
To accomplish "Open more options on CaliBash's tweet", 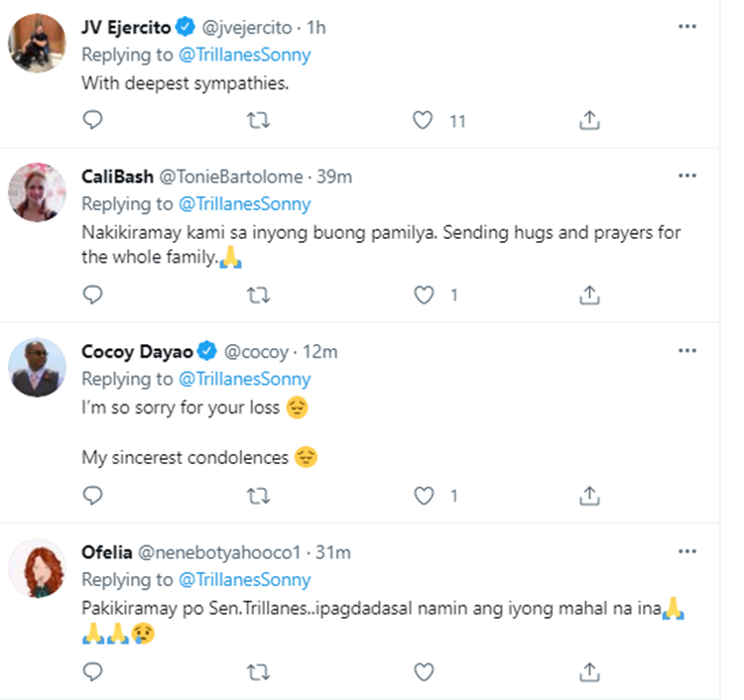I will 686,176.
